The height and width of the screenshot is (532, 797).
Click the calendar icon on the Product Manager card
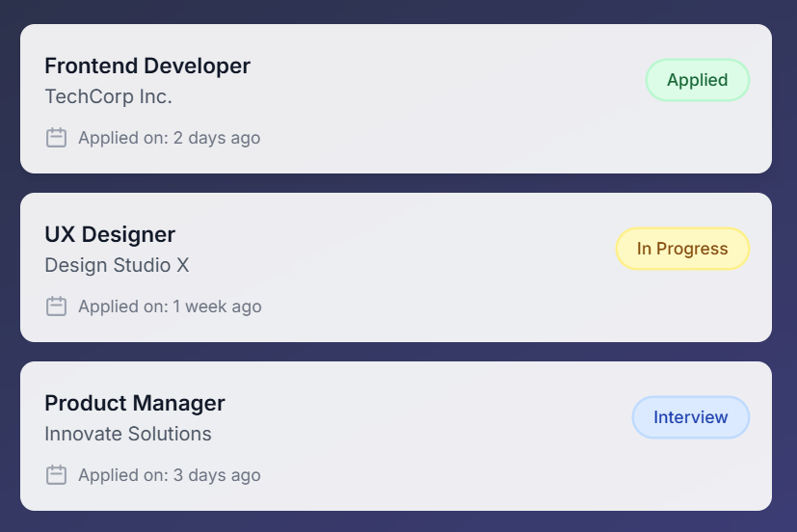point(57,475)
